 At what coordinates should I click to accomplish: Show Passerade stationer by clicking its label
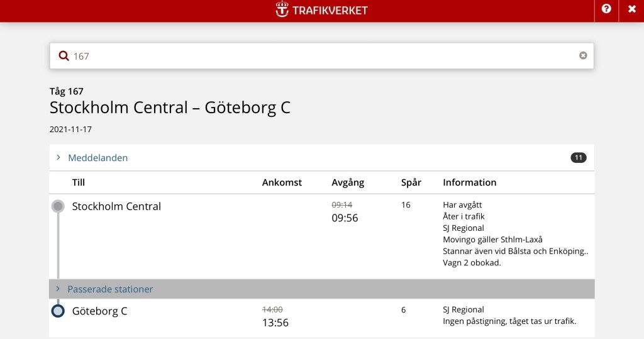pyautogui.click(x=110, y=289)
